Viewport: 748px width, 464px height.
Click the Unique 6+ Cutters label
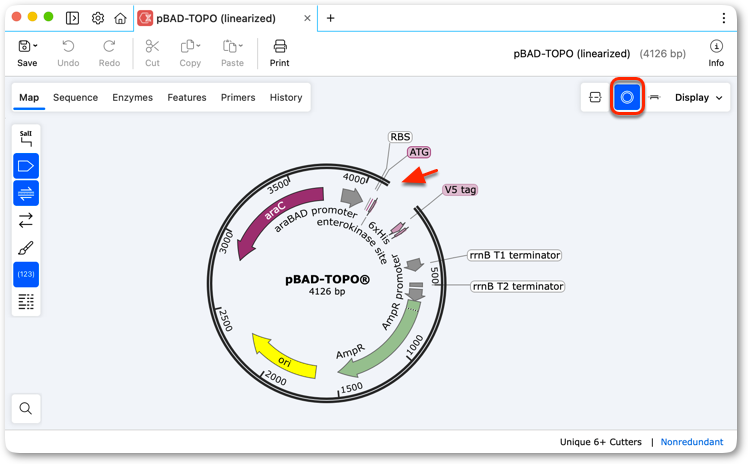click(x=601, y=442)
